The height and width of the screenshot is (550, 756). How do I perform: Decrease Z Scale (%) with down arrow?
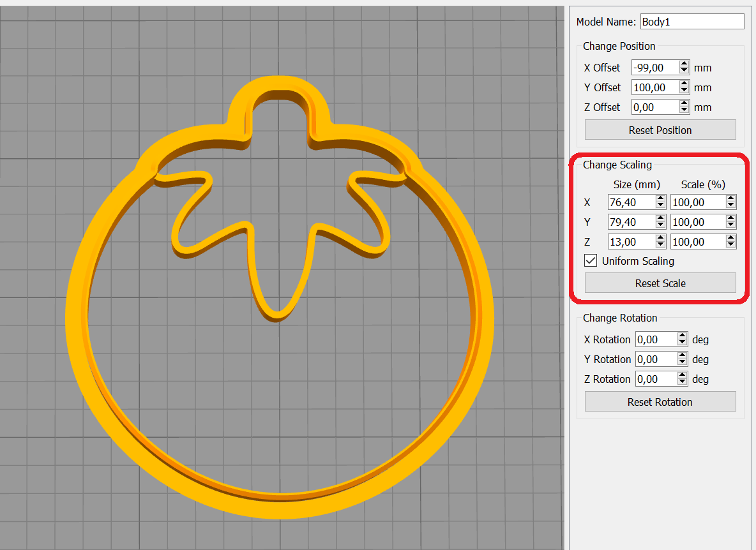(731, 245)
